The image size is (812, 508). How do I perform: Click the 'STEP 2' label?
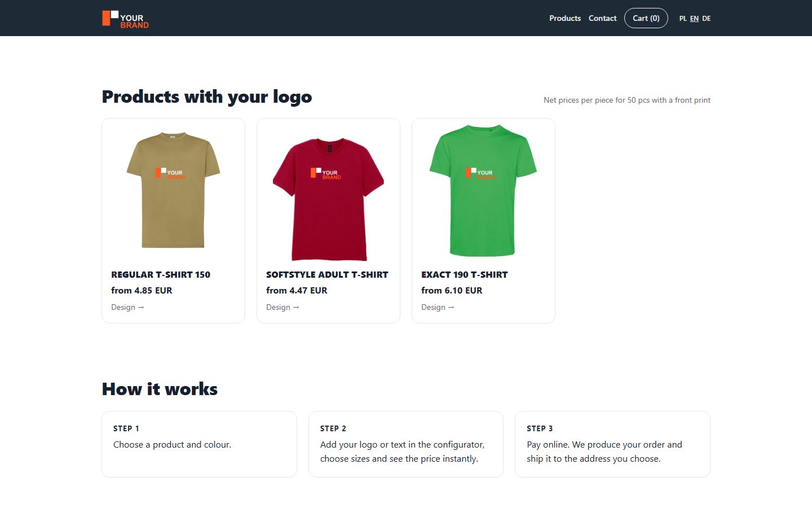click(333, 428)
